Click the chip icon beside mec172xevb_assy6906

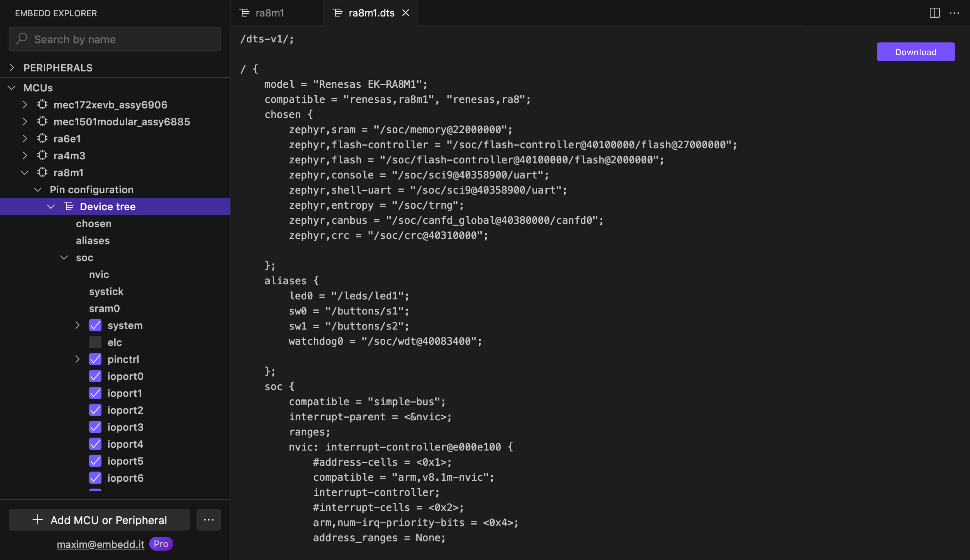coord(42,105)
